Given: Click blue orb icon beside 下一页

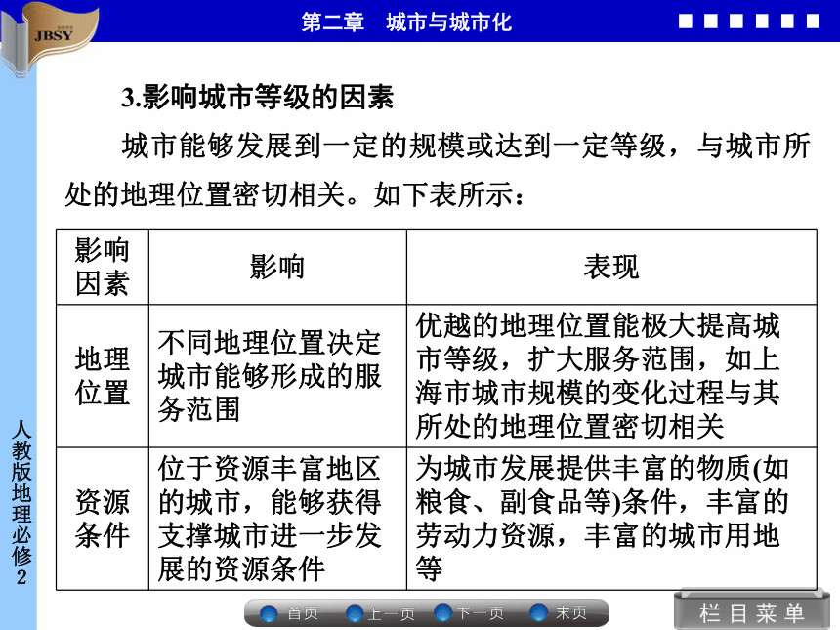Looking at the screenshot, I should click(x=443, y=612).
